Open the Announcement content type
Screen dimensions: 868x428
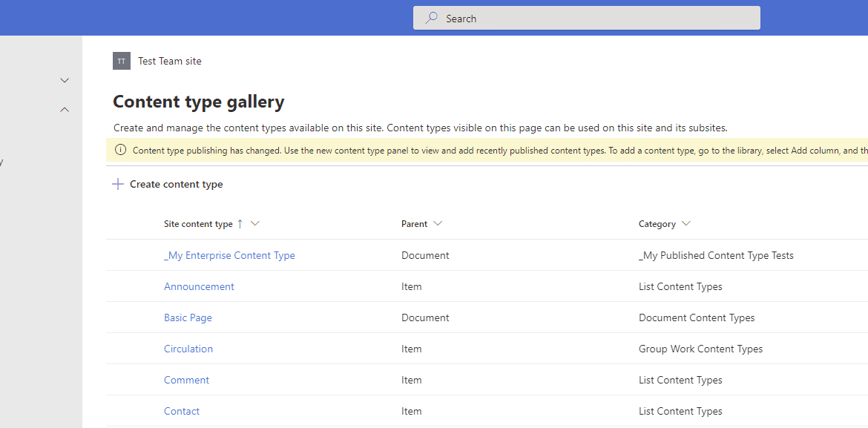[199, 286]
